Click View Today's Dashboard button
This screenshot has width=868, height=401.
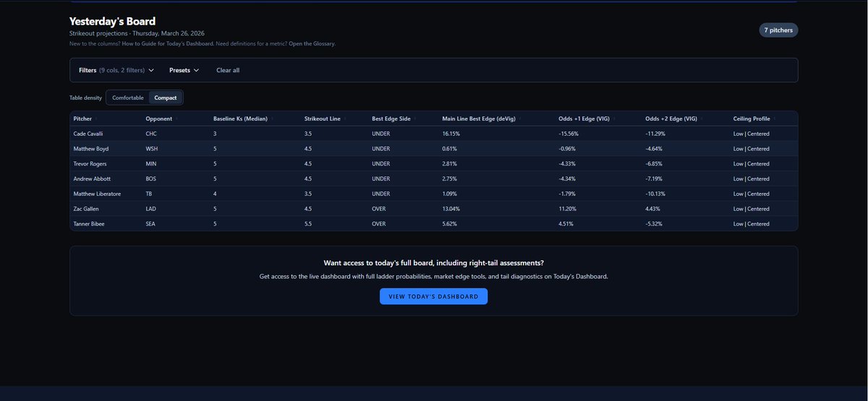click(433, 296)
